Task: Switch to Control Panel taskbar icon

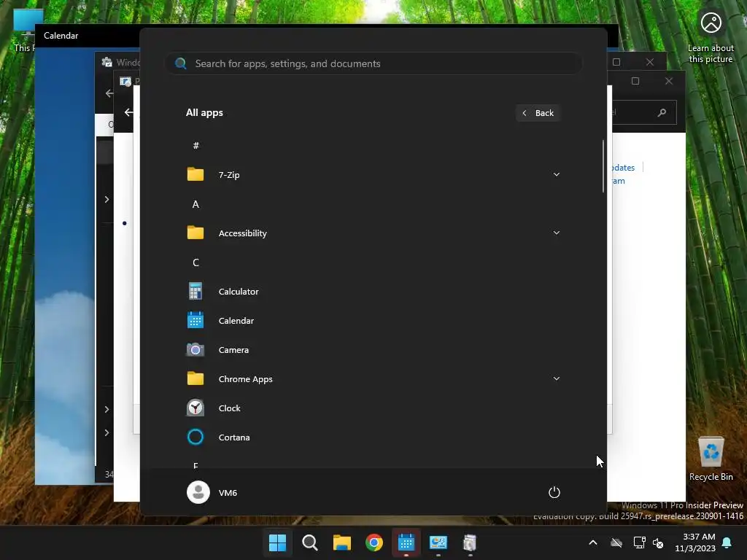Action: [x=438, y=542]
